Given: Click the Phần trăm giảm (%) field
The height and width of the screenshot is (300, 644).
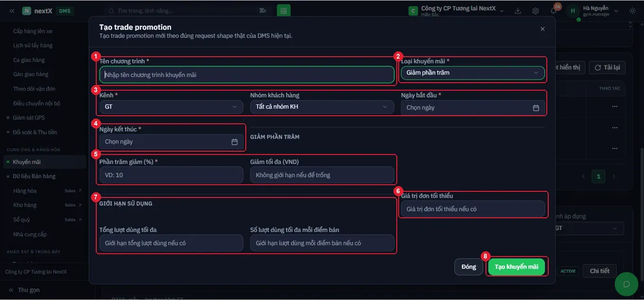Looking at the screenshot, I should [171, 175].
